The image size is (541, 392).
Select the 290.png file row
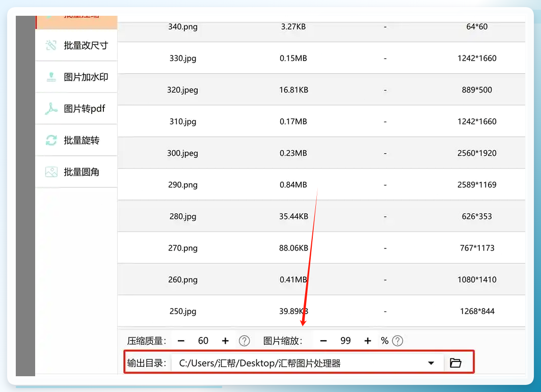(321, 185)
